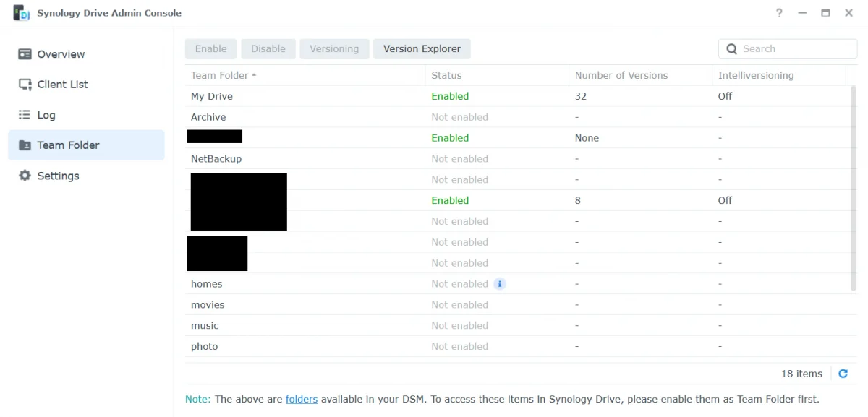Click the Disable button
868x417 pixels.
pyautogui.click(x=268, y=48)
